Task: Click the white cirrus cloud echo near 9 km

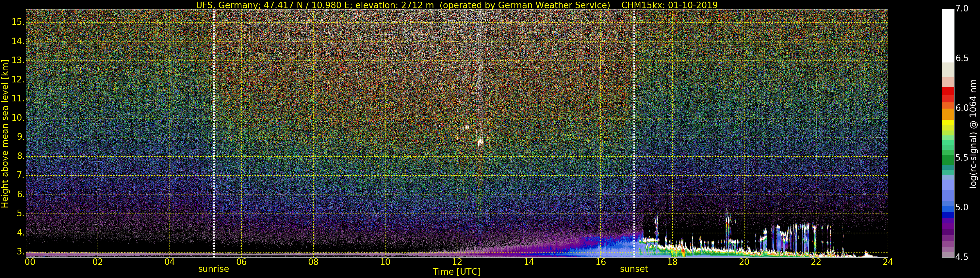Action: pyautogui.click(x=480, y=142)
